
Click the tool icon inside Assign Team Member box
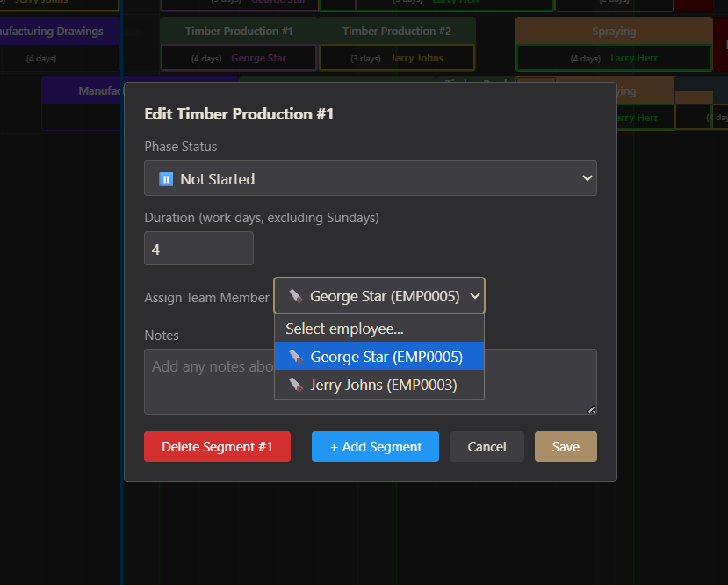[296, 296]
